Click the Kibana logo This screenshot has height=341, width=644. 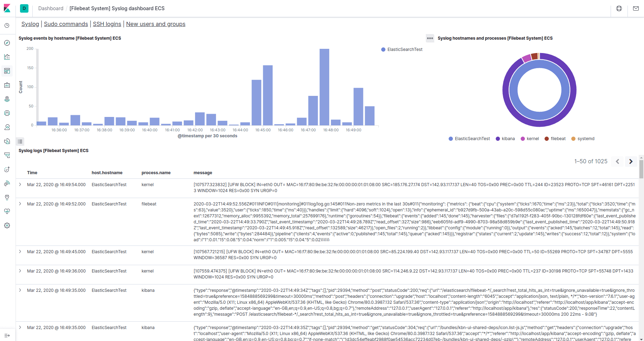point(7,8)
